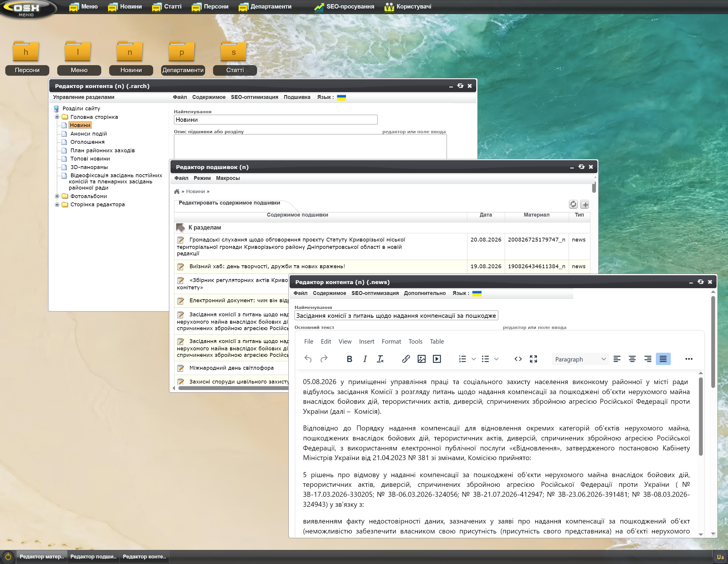
Task: Select Анонси подій in the sections tree
Action: (89, 133)
